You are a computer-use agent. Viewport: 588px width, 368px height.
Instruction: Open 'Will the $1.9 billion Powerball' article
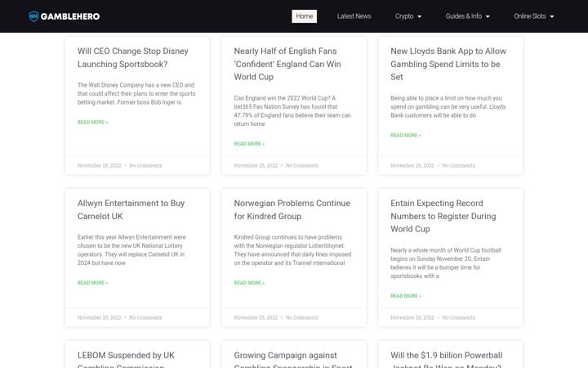click(x=446, y=359)
